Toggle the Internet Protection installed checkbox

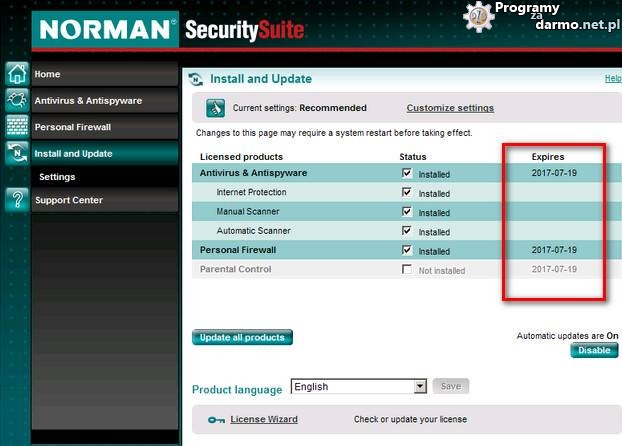[x=406, y=192]
